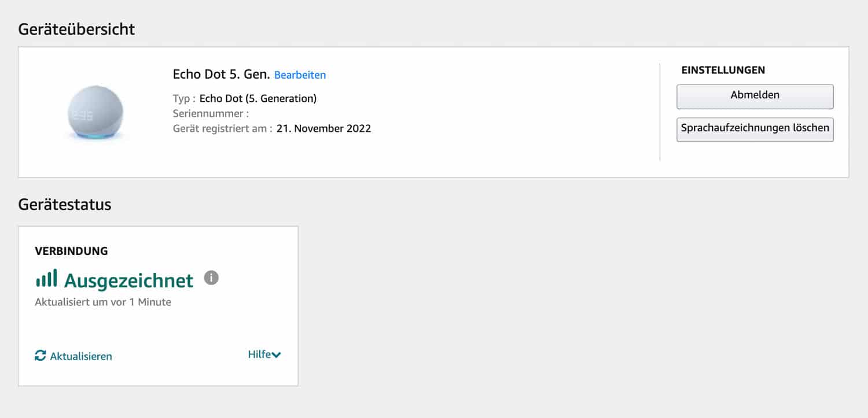Image resolution: width=868 pixels, height=418 pixels.
Task: Click the Aktualisieren link text
Action: (x=81, y=356)
